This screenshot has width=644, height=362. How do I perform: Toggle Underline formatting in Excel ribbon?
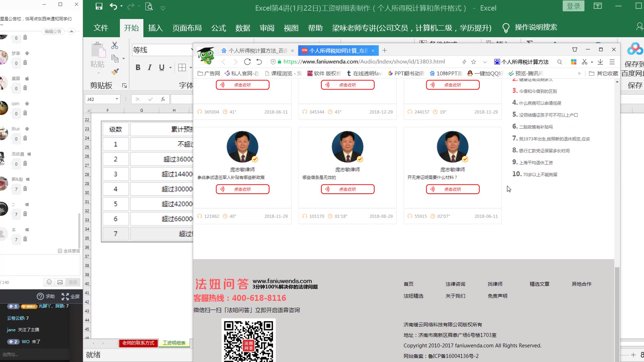coord(162,67)
